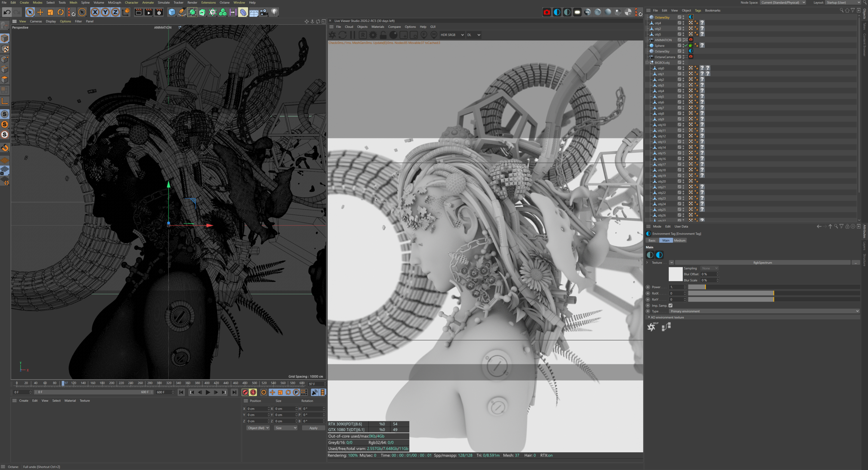
Task: Open the HDR SRGB dropdown
Action: [x=452, y=35]
